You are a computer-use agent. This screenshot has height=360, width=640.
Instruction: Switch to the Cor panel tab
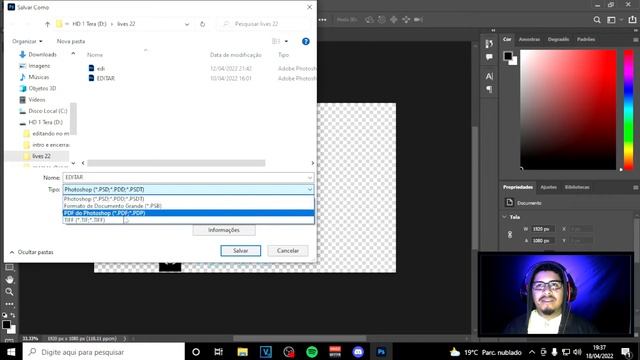[x=507, y=39]
